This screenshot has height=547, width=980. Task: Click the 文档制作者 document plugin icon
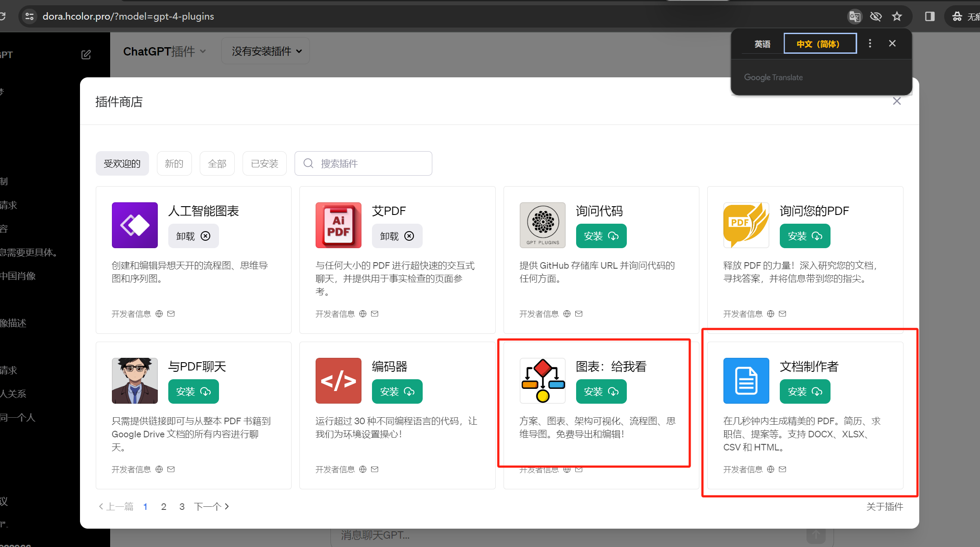click(746, 381)
